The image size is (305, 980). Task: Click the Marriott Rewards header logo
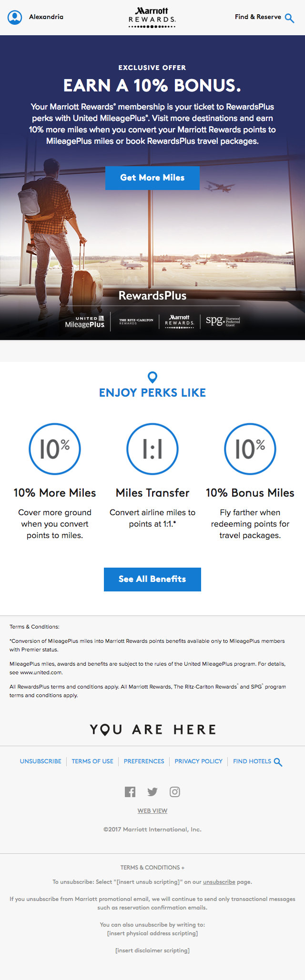(152, 17)
